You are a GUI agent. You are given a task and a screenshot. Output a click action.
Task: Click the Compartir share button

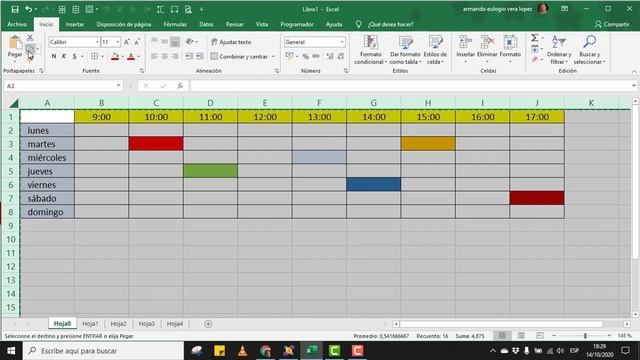pyautogui.click(x=612, y=24)
